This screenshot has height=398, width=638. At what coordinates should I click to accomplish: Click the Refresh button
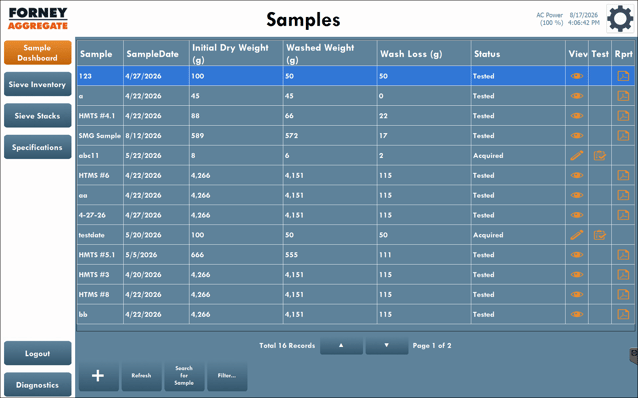point(141,376)
